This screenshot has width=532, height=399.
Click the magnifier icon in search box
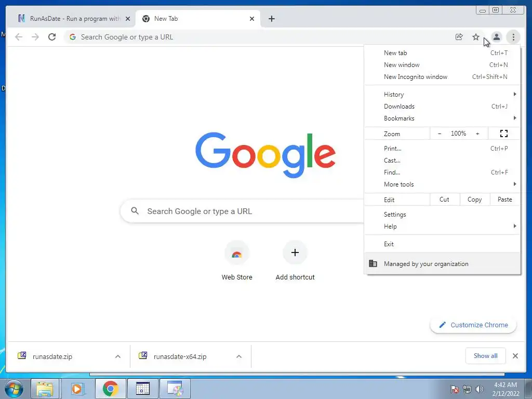click(x=135, y=211)
